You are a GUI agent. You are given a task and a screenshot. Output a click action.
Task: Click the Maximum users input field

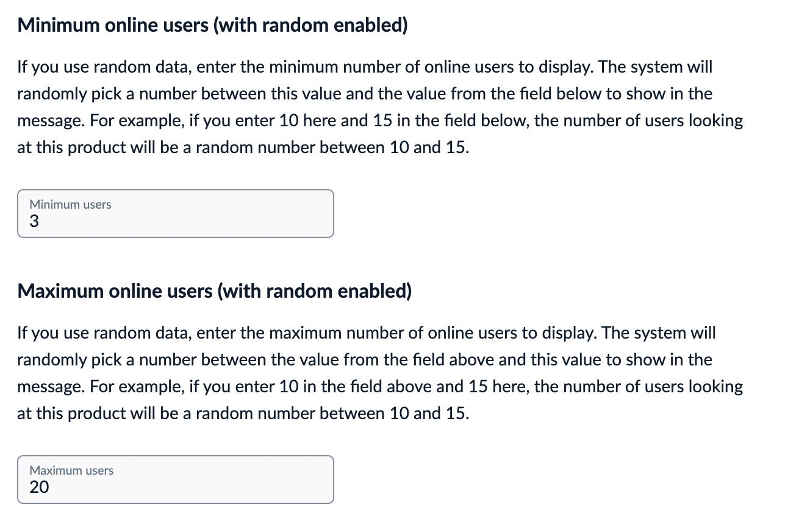(175, 480)
